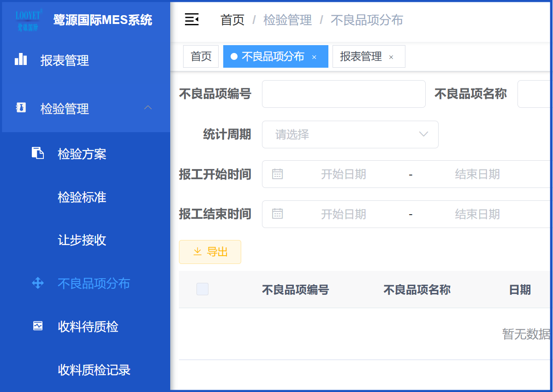Open the 让步接收 menu item
Viewport: 553px width, 392px height.
tap(82, 240)
